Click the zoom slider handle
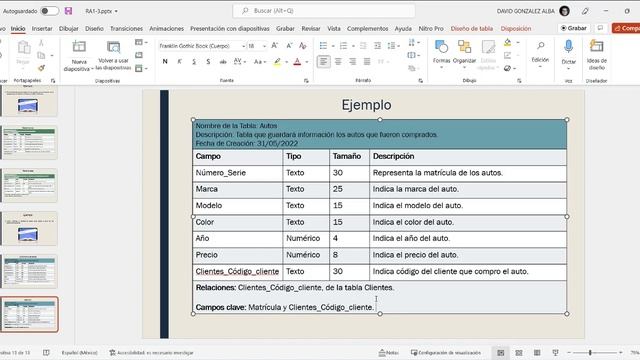 click(590, 353)
